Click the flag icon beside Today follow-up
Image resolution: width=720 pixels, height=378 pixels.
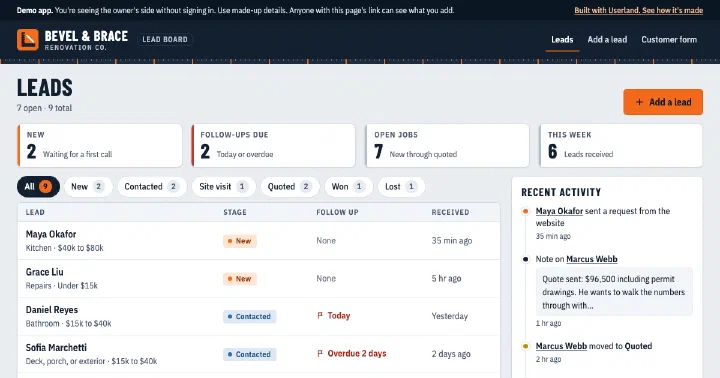coord(320,316)
